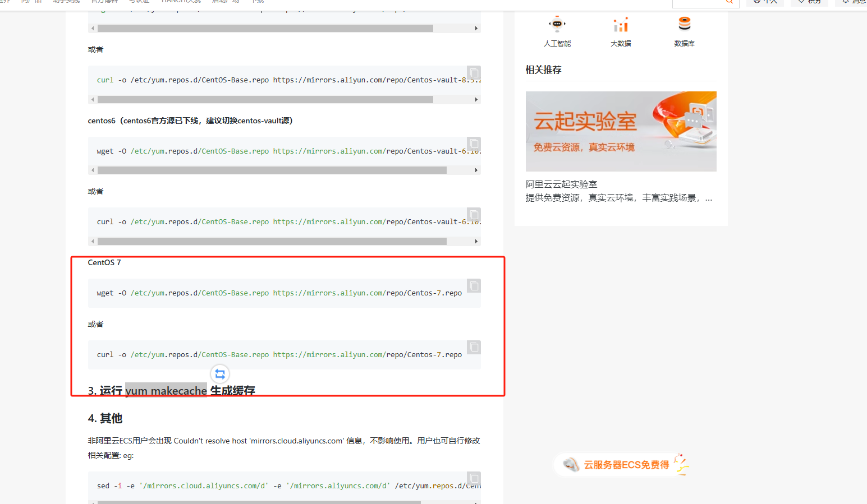The height and width of the screenshot is (504, 867).
Task: Click the CentOS 7 label
Action: 104,262
